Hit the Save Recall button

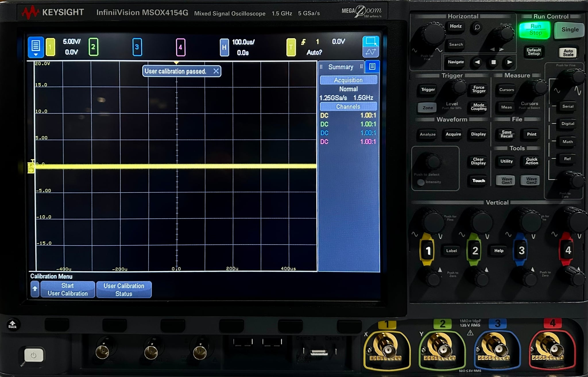pyautogui.click(x=506, y=134)
